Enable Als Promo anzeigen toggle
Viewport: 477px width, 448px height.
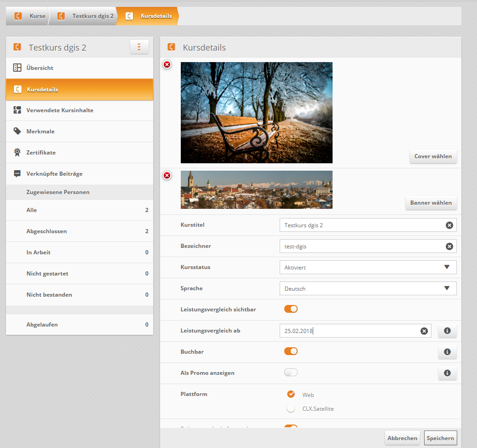tap(291, 373)
